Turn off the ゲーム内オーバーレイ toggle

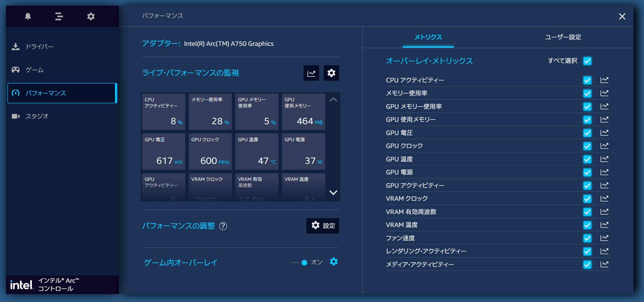300,263
